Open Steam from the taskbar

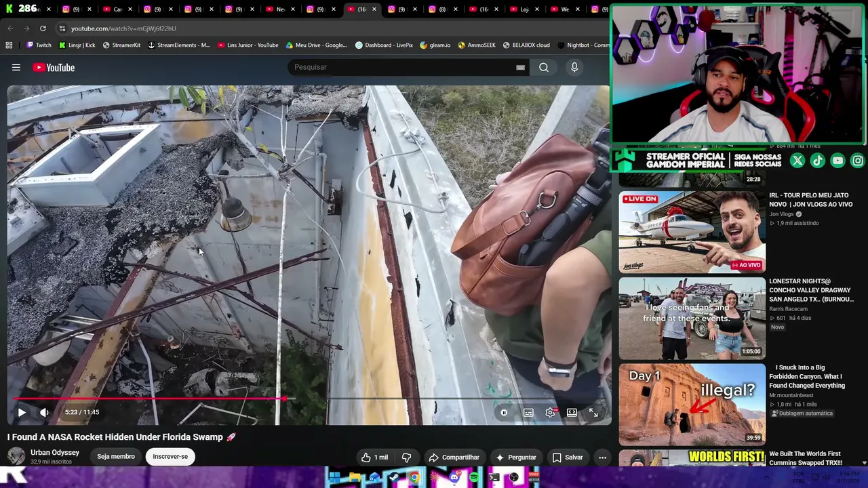click(394, 478)
